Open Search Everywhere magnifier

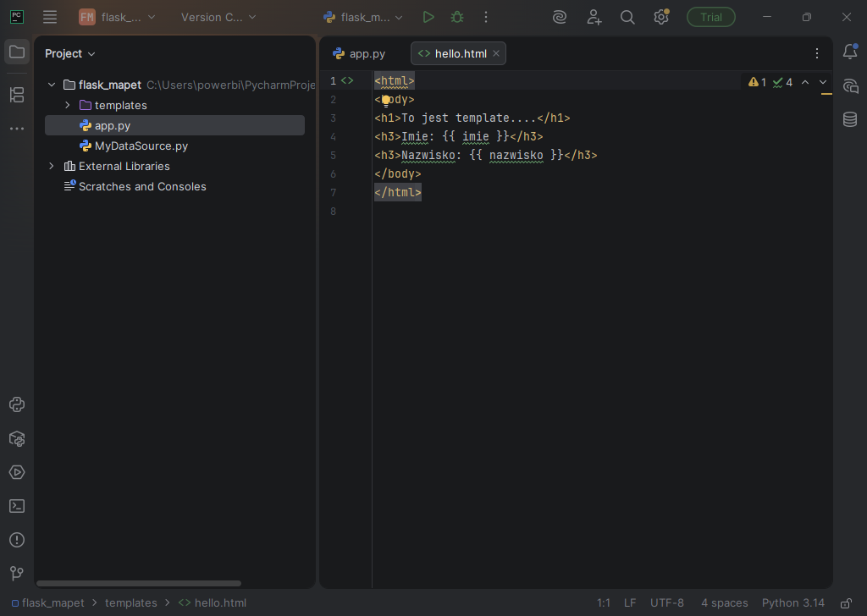pos(627,17)
